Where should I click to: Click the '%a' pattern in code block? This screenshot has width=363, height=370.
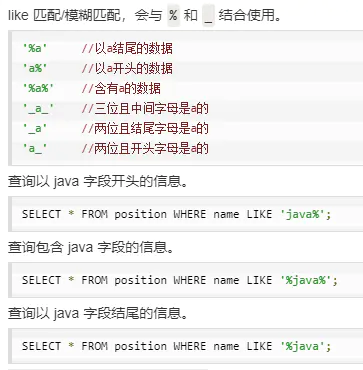coord(35,49)
